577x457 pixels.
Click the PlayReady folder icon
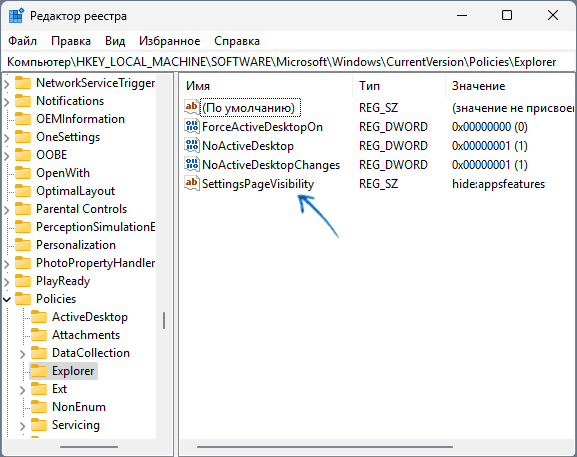point(23,281)
